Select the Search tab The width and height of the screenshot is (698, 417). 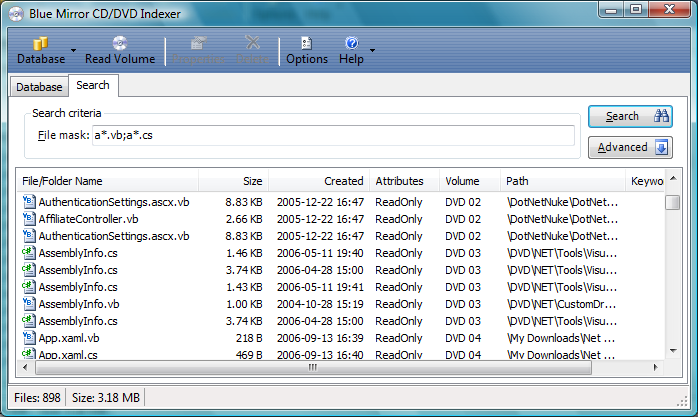(x=93, y=85)
